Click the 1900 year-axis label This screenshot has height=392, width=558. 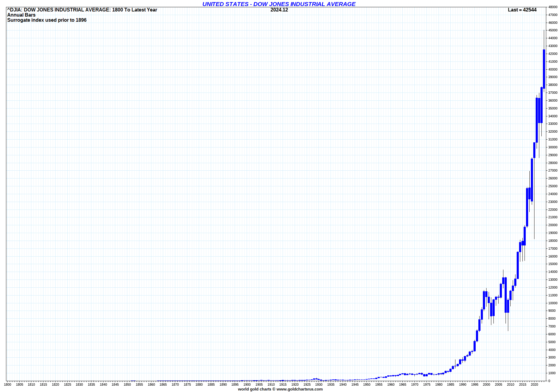(247, 384)
